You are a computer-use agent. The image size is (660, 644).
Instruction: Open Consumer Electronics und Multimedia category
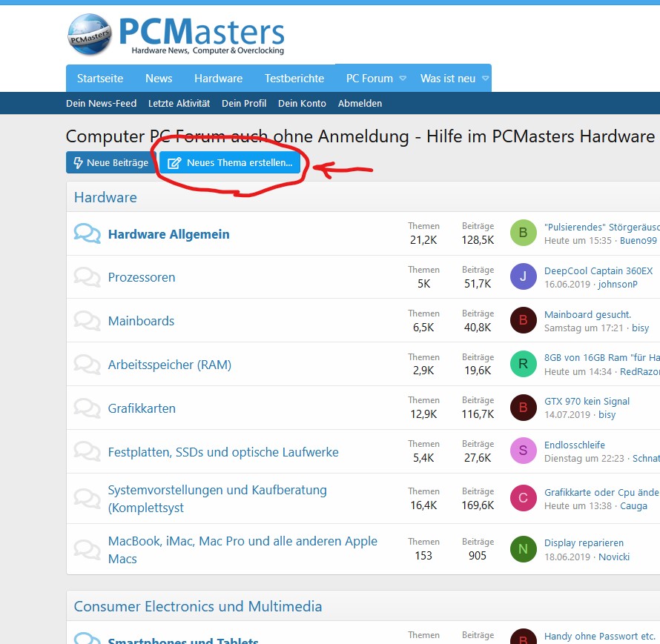click(198, 606)
